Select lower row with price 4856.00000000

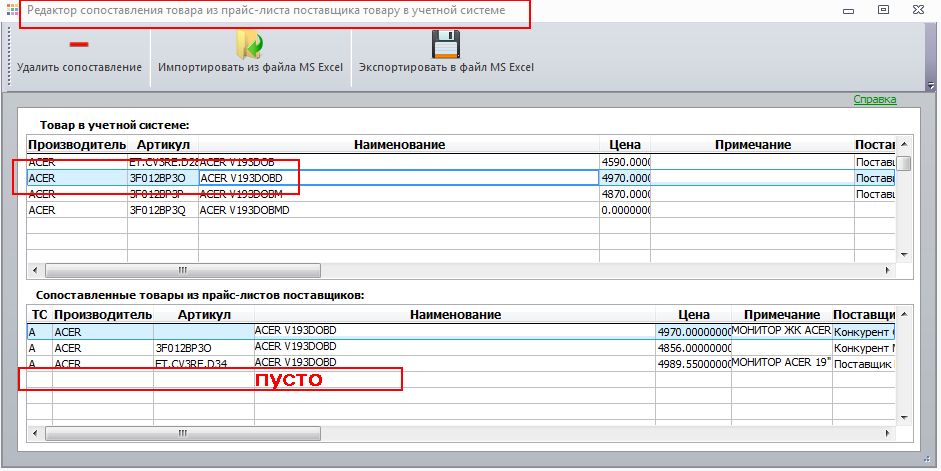coord(461,348)
